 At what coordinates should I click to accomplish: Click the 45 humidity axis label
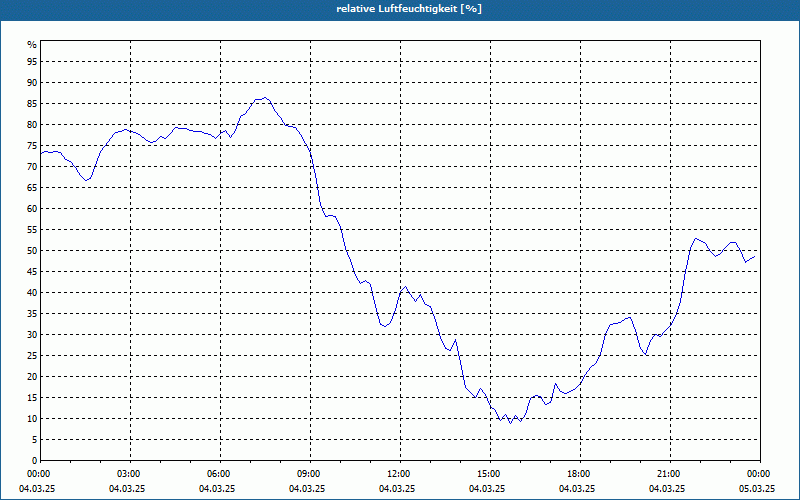point(32,272)
